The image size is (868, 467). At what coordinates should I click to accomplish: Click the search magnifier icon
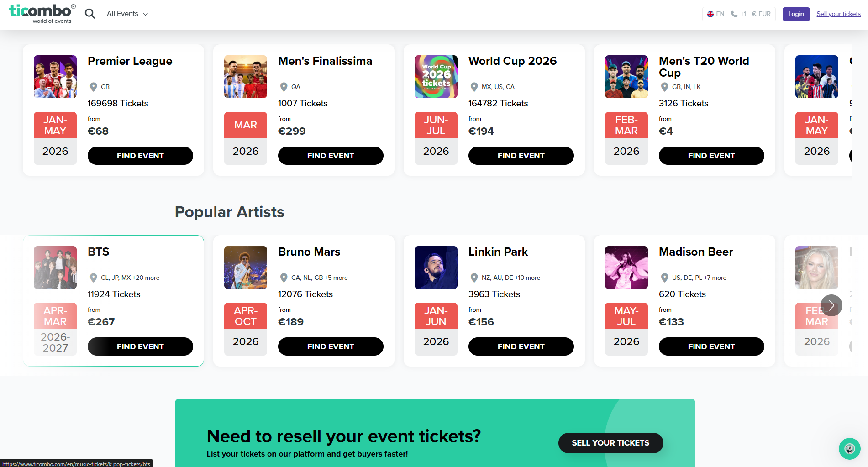(x=90, y=14)
